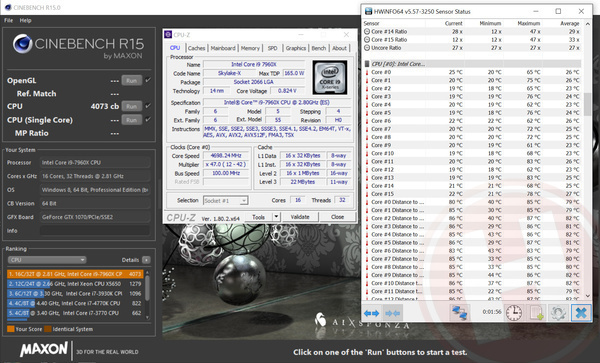Screen dimensions: 600x363
Task: Click the HWiNFO Minimum column header
Action: tap(490, 23)
